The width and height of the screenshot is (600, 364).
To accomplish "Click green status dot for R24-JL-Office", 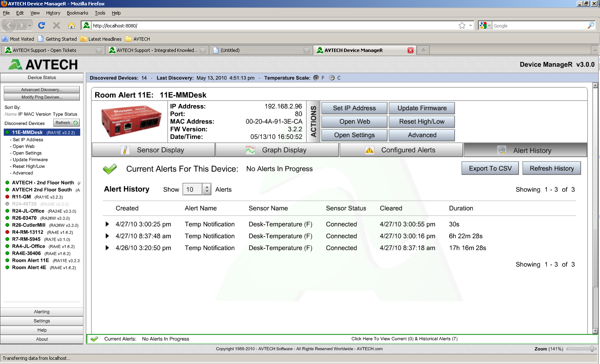I will point(7,211).
